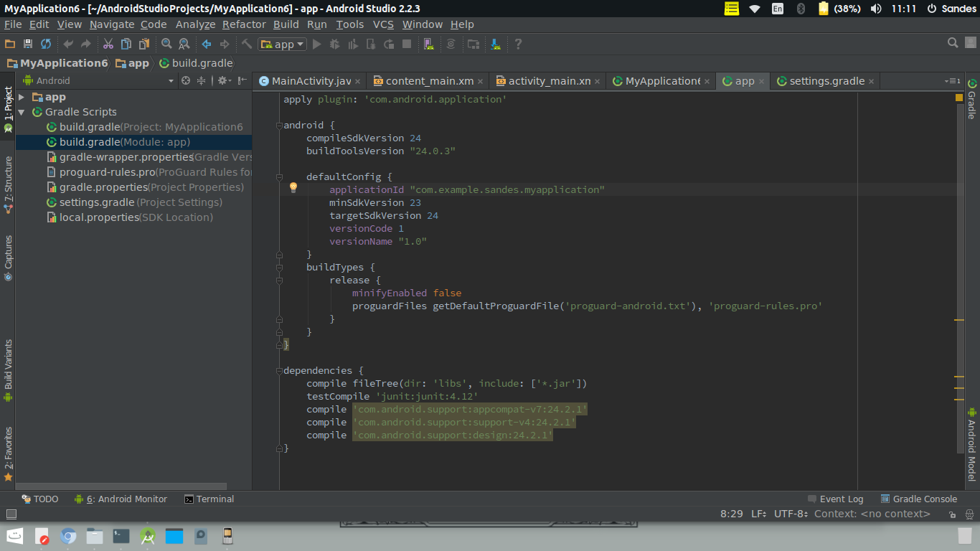Click the Save All toolbar icon
Viewport: 980px width, 551px height.
click(28, 44)
